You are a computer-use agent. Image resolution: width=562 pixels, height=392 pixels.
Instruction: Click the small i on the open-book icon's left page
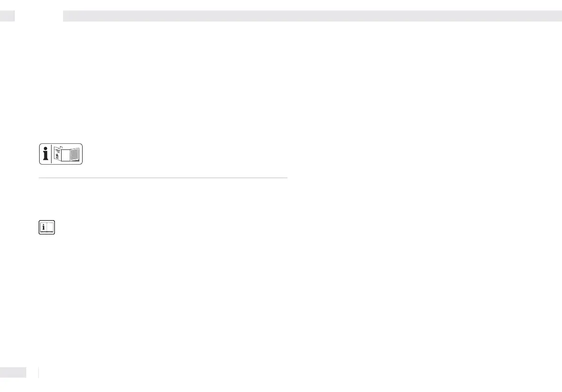(43, 227)
